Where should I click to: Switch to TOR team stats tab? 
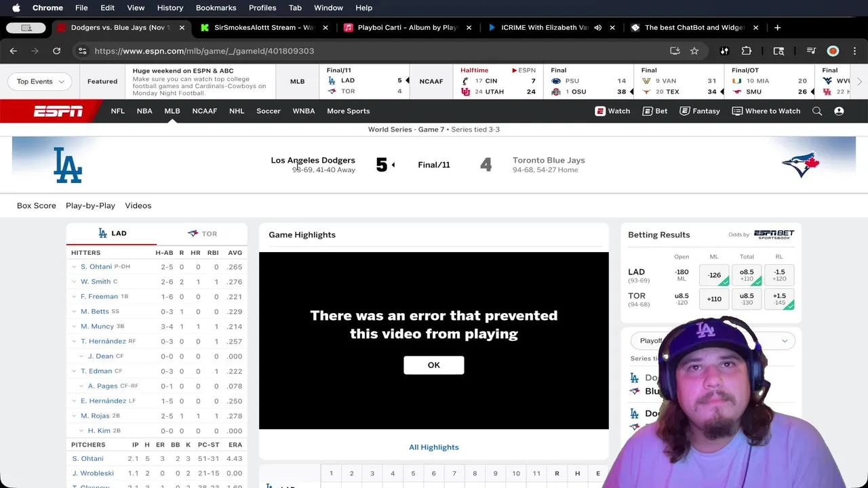click(202, 233)
